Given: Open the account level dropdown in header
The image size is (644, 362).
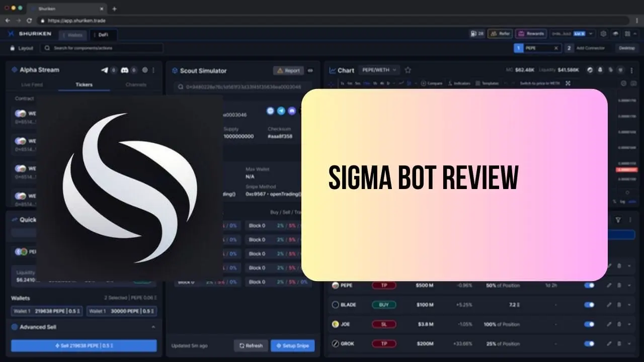Looking at the screenshot, I should pos(573,34).
